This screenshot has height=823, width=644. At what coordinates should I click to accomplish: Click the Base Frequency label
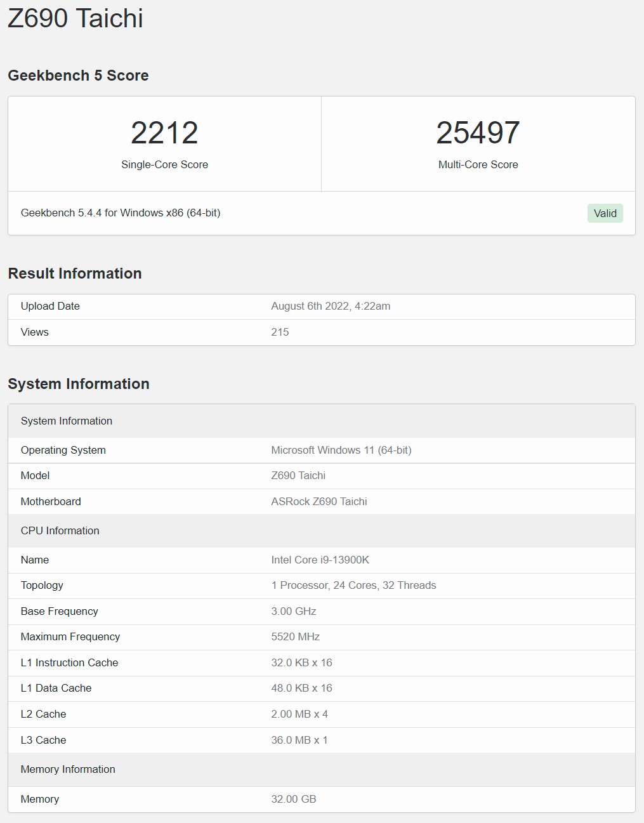(x=60, y=611)
